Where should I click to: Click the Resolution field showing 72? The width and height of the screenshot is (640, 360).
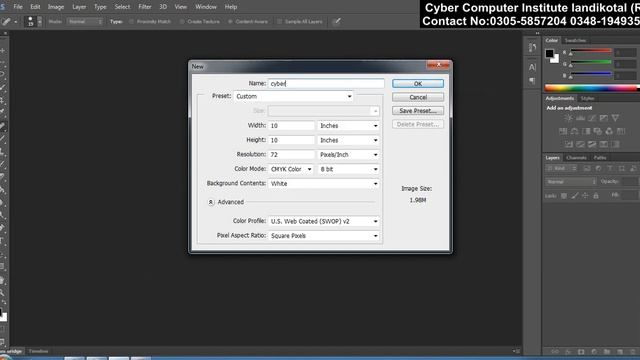pos(291,155)
